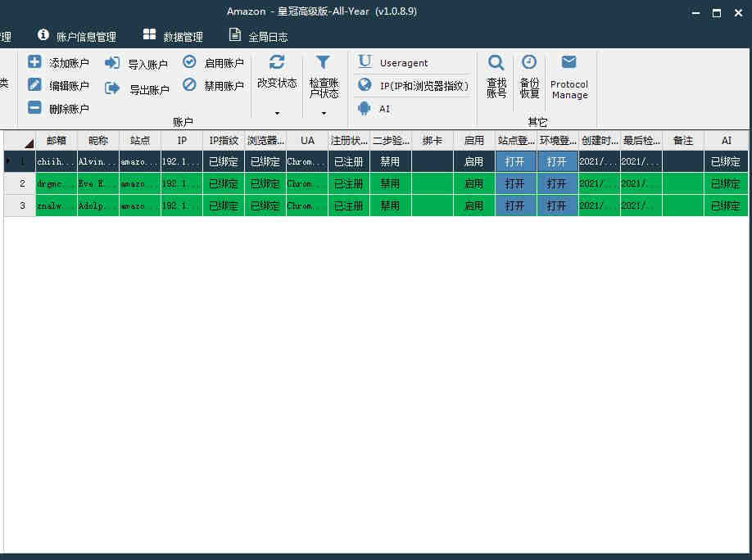Open site login (站点登) for row 1

(515, 162)
